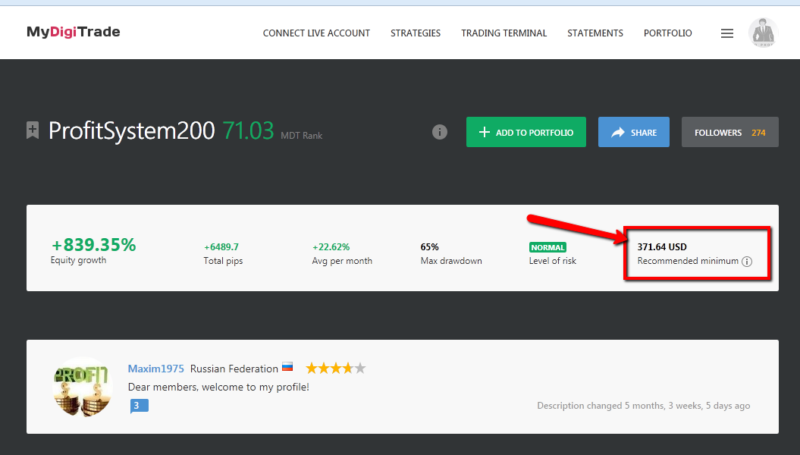Click the 71.03 MDT Rank score
Screen dimensions: 800x455
point(248,131)
